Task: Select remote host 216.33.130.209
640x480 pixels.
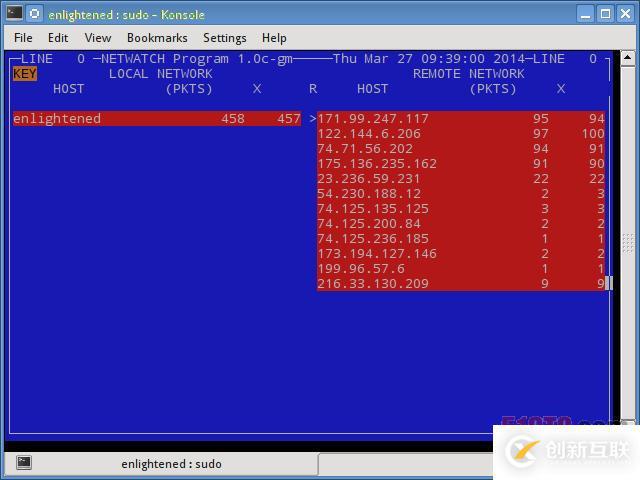Action: 461,284
